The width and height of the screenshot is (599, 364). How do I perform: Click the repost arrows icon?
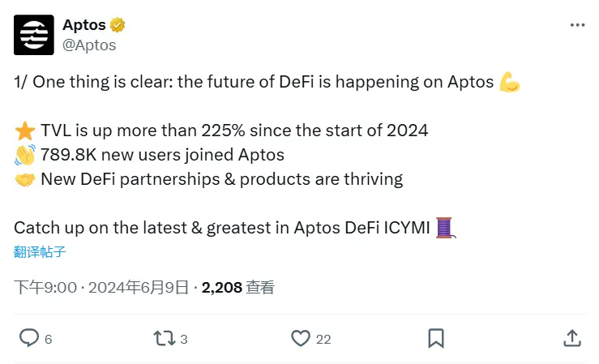165,338
